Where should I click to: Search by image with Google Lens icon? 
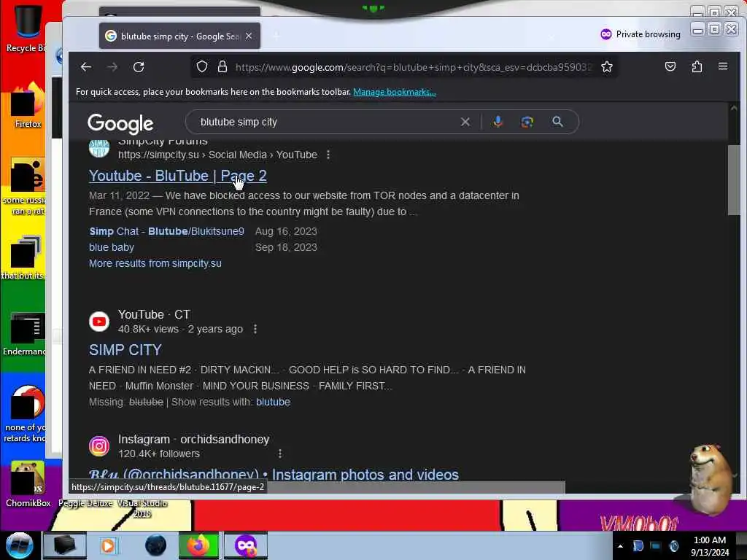coord(527,122)
